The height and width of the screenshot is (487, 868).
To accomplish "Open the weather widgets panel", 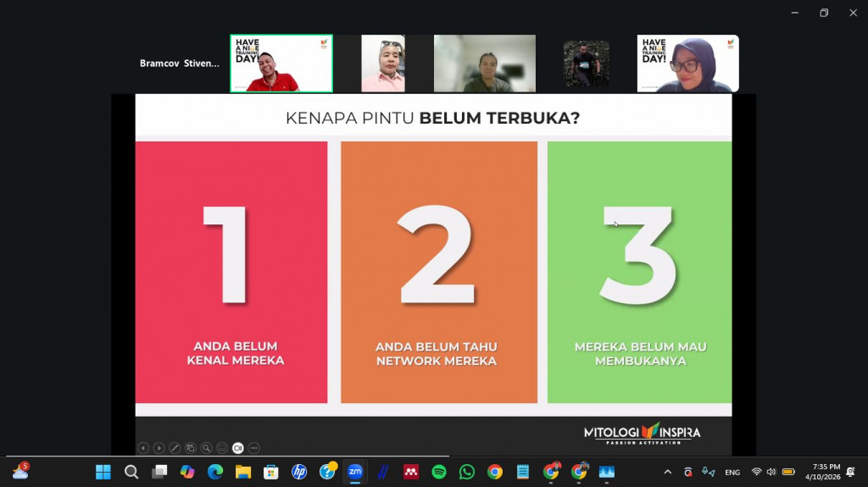I will pos(20,472).
